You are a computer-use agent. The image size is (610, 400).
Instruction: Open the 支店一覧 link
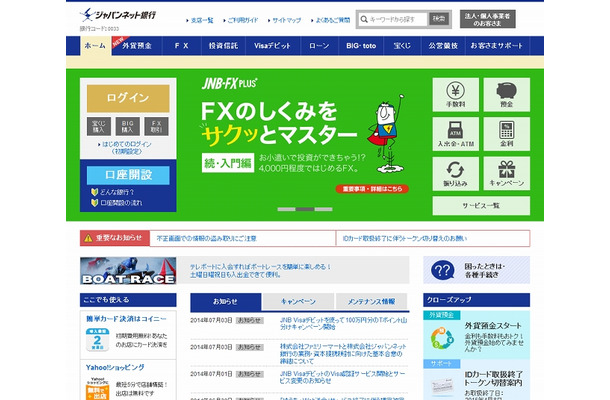coord(200,20)
